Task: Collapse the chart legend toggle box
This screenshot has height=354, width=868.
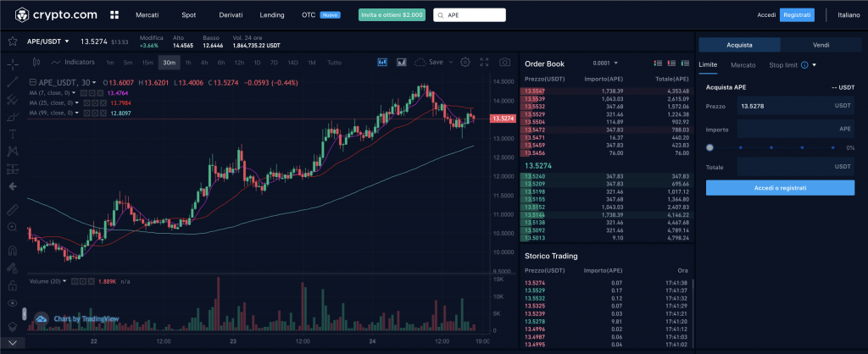Action: (32, 82)
